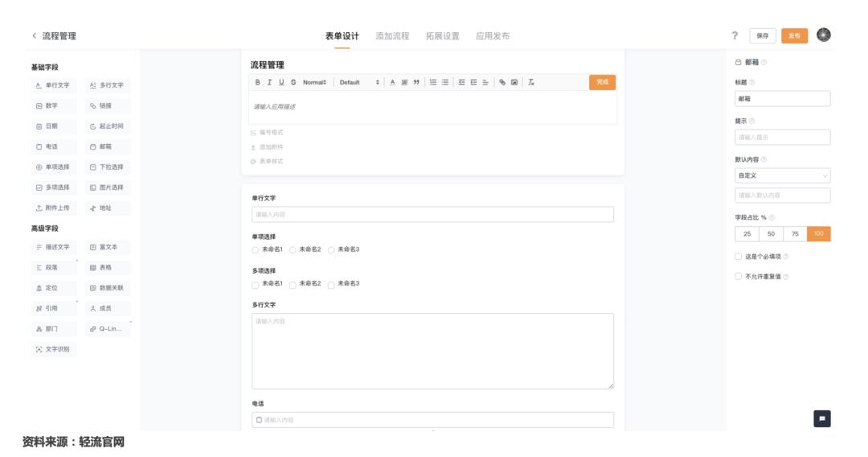Screen dimensions: 868x457
Task: Add a 单行文字 field
Action: coord(54,85)
